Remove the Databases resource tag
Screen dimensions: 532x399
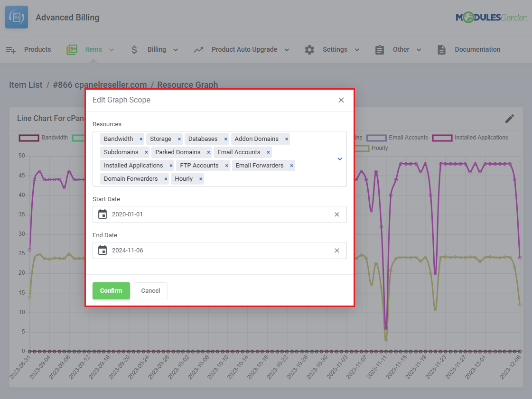pos(225,139)
